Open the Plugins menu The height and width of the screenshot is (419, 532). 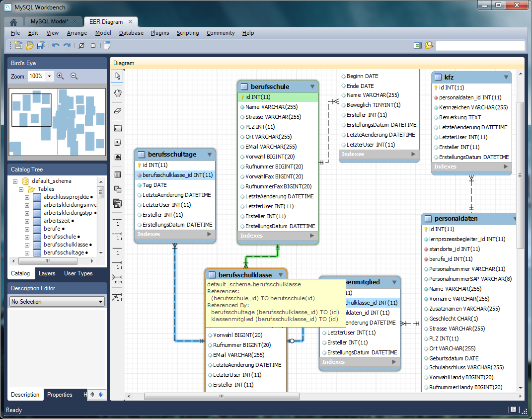coord(160,33)
